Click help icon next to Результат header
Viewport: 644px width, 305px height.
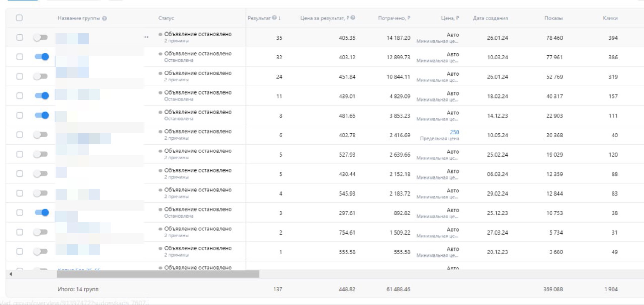pos(275,18)
